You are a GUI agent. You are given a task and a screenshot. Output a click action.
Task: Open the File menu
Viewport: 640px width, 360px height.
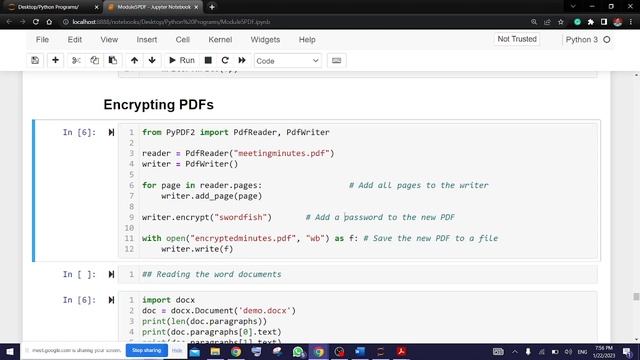tap(42, 40)
